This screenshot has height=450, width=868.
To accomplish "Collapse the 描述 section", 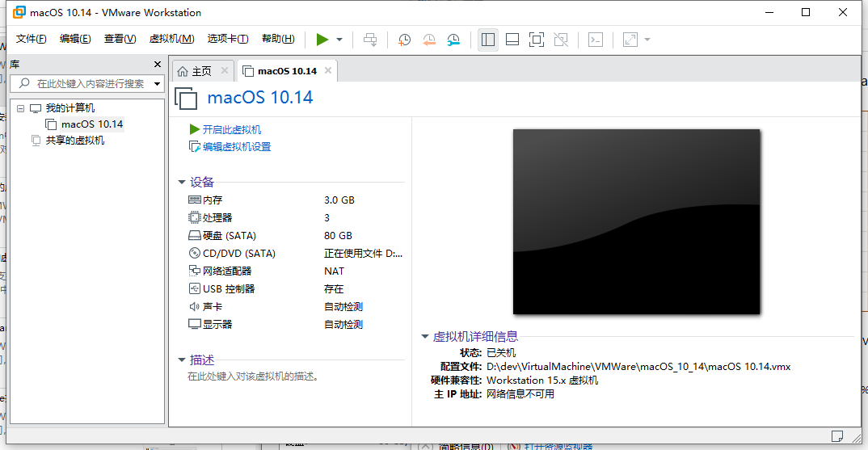I will pos(182,360).
